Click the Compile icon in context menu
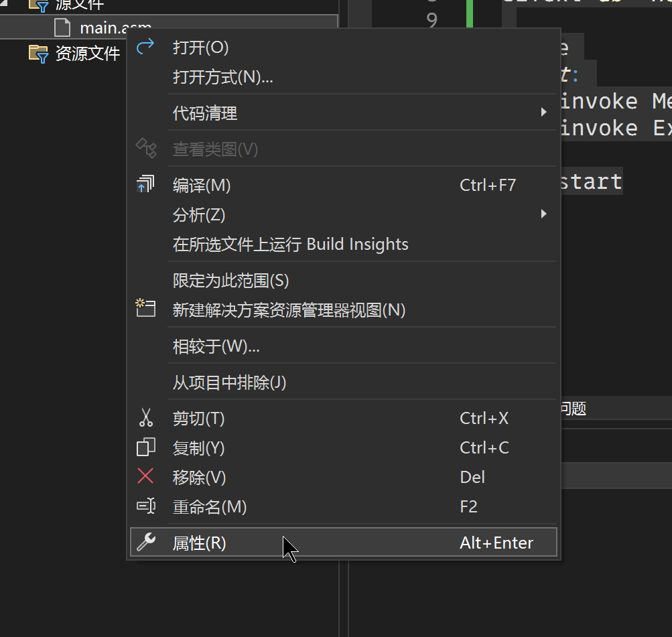Viewport: 672px width, 637px height. click(145, 185)
